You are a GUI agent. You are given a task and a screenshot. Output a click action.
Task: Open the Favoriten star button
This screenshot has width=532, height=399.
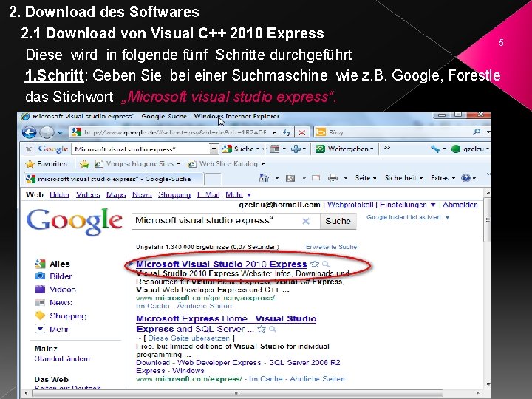[x=46, y=163]
